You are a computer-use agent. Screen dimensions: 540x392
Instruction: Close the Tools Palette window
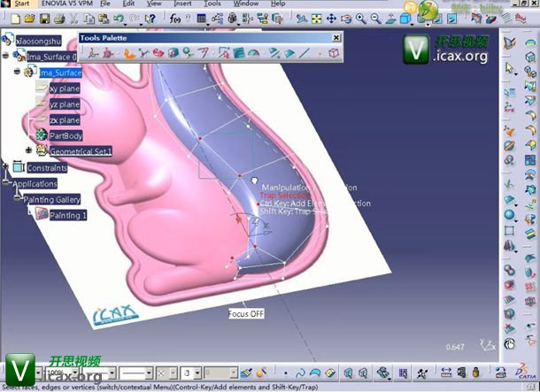pos(336,38)
